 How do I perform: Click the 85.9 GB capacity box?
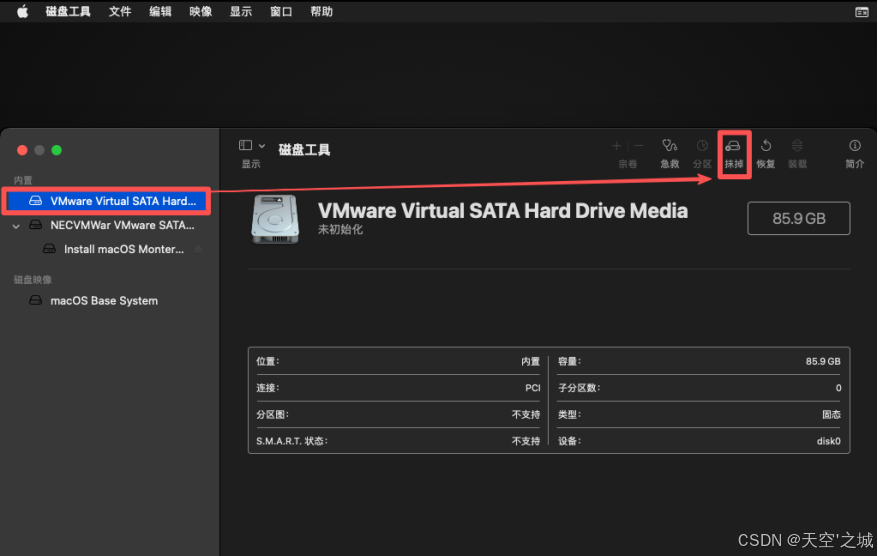coord(798,218)
